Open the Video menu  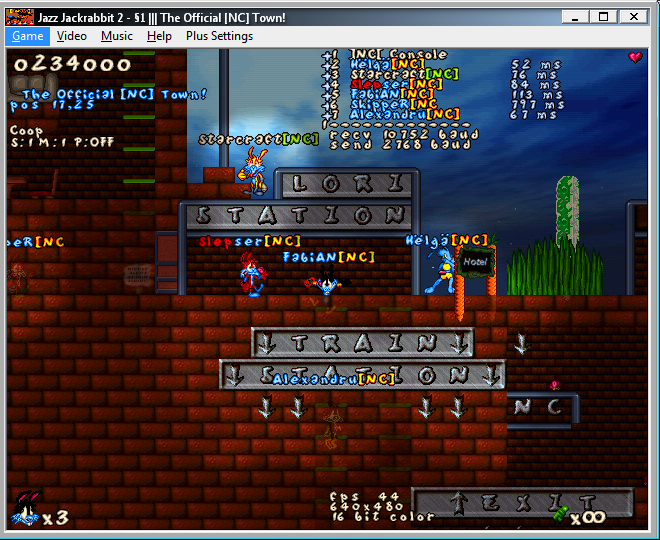72,36
